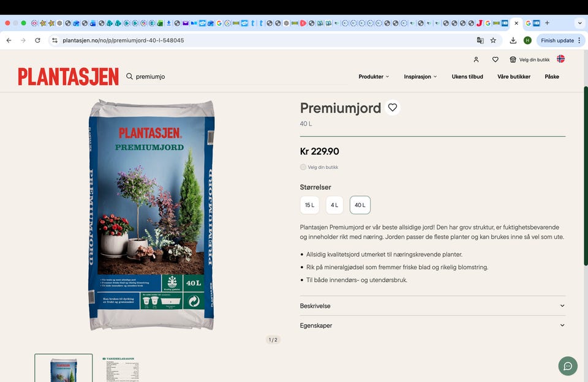Go to homepage via Plantasjen logo
588x382 pixels.
[68, 77]
